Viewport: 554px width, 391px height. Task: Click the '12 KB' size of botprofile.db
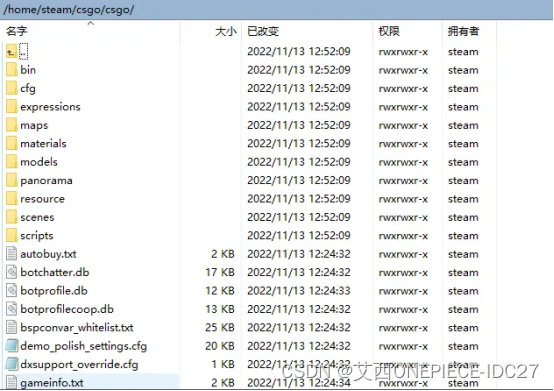pyautogui.click(x=220, y=291)
